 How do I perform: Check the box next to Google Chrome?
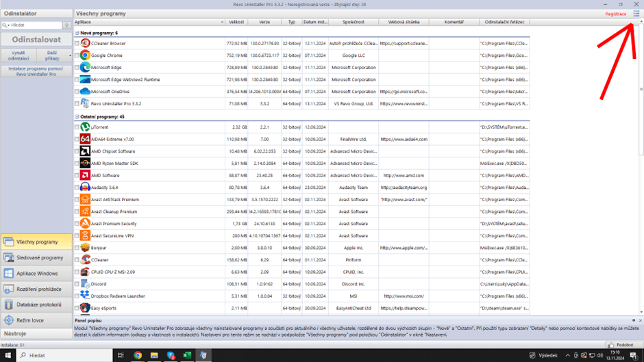point(77,55)
